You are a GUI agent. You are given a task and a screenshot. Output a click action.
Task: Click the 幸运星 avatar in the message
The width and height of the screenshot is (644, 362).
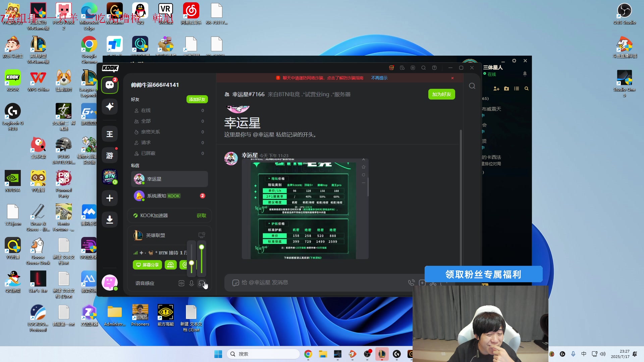[x=231, y=159]
